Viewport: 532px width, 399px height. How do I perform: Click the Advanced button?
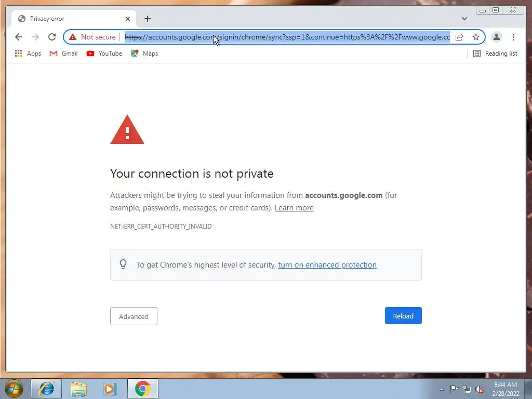click(134, 316)
